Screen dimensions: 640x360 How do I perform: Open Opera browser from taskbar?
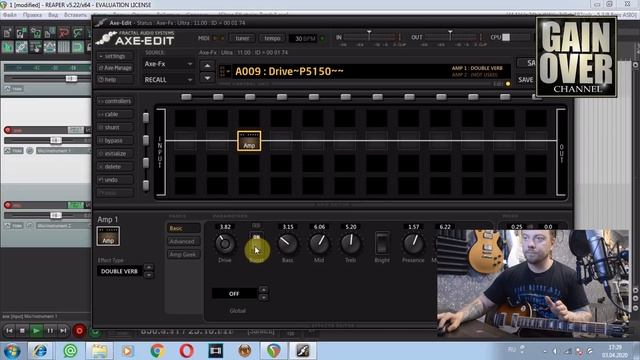tap(186, 351)
